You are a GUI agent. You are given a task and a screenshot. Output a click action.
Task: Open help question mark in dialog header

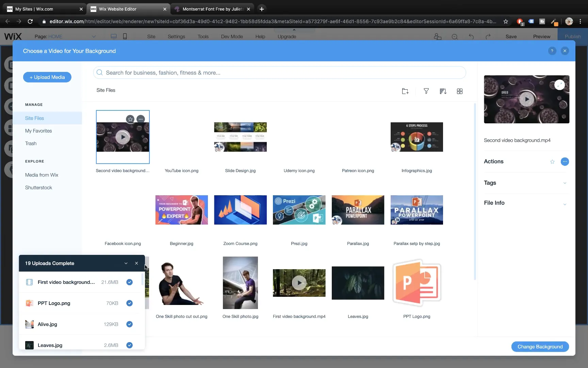552,51
